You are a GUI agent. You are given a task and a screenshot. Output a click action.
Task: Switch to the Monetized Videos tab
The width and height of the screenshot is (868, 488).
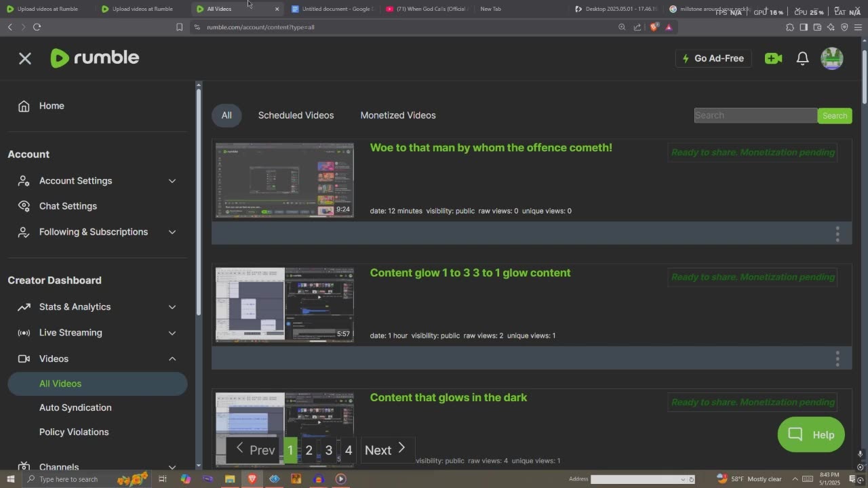click(x=398, y=115)
